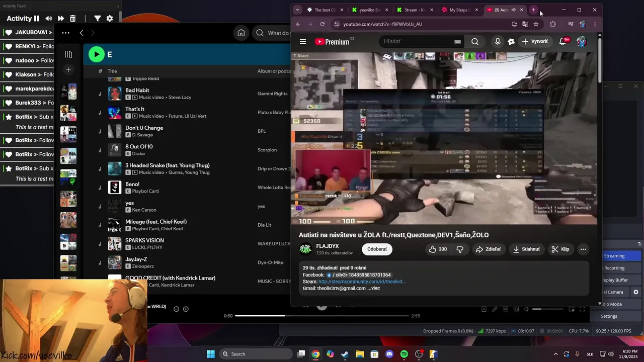The height and width of the screenshot is (362, 644).
Task: Open Steam community link in description
Action: point(362,282)
